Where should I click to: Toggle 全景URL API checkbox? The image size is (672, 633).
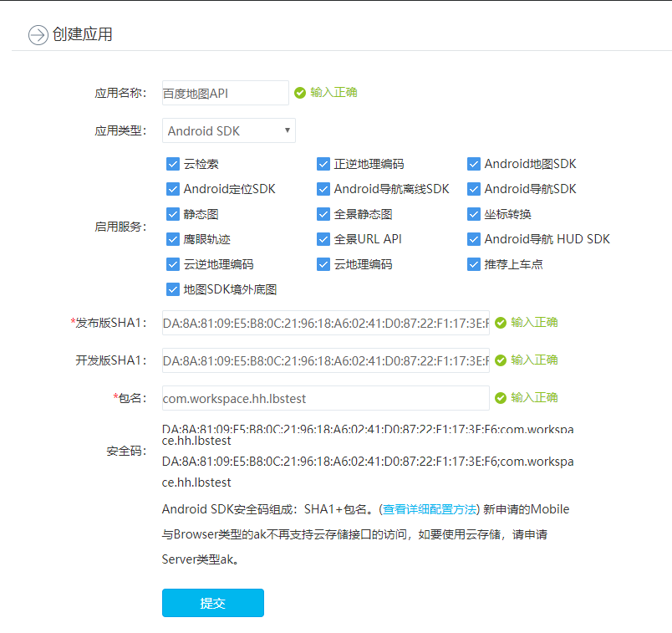point(323,239)
